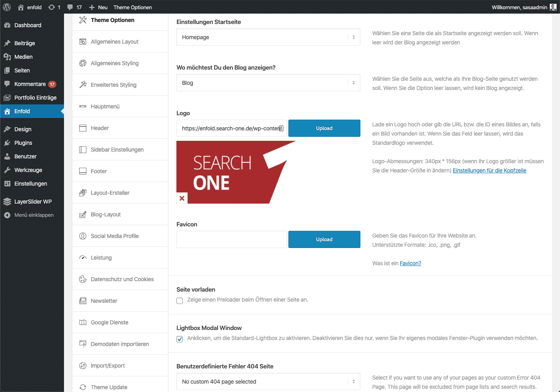Screen dimensions: 560x392
Task: Open the enfold site home icon
Action: pyautogui.click(x=21, y=7)
